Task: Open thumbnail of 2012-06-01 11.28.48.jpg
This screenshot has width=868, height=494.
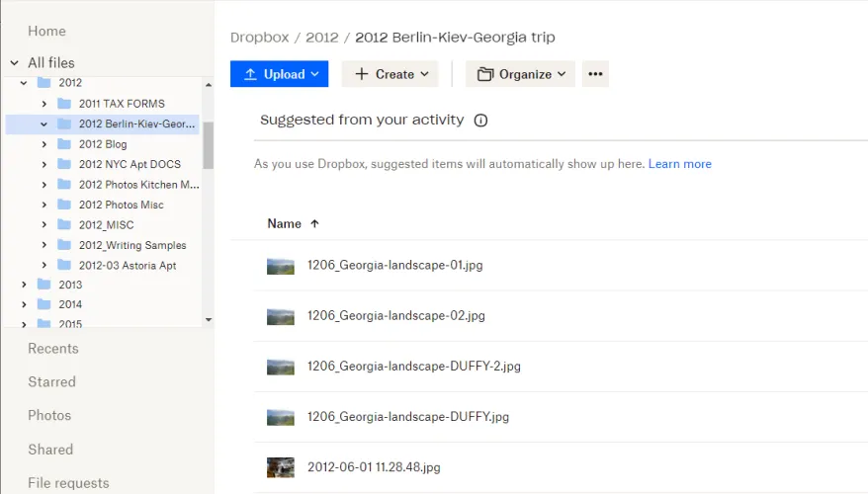Action: click(x=281, y=467)
